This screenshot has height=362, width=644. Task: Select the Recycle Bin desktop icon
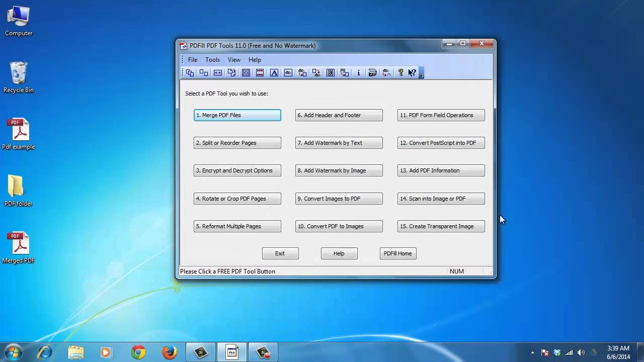[x=19, y=78]
